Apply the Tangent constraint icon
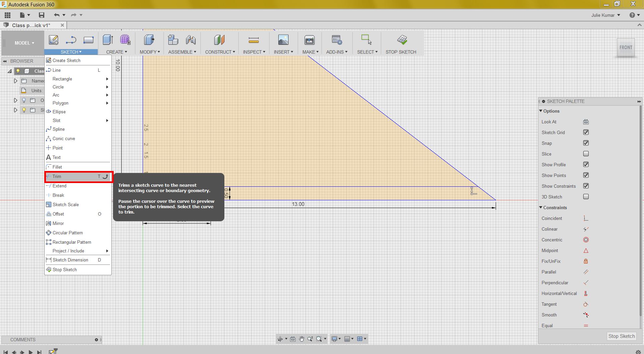 [x=586, y=304]
